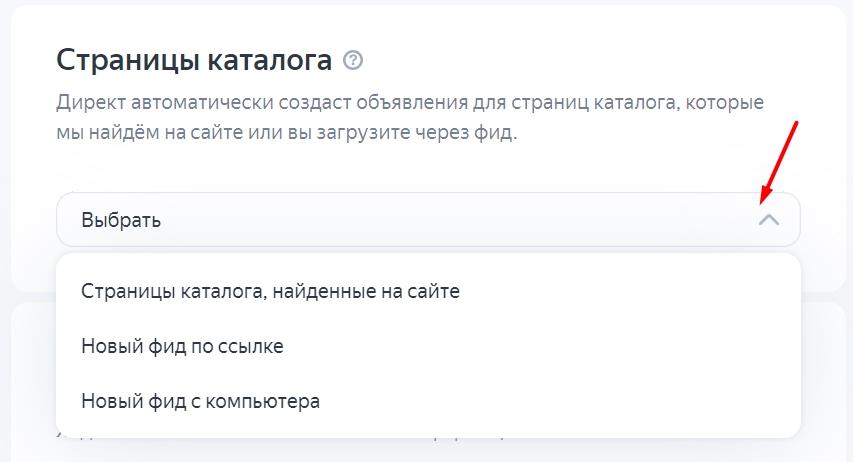Click the help question mark icon

352,61
